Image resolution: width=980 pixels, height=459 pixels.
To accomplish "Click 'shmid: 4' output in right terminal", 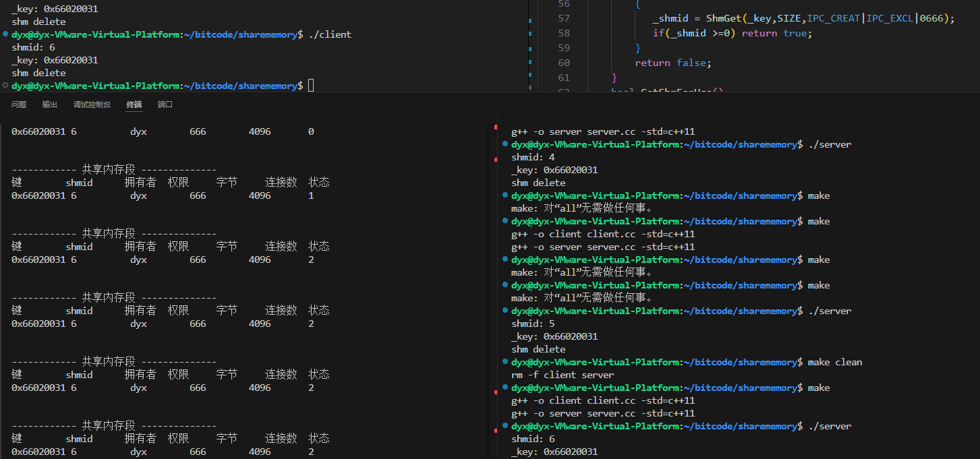I will click(x=533, y=157).
